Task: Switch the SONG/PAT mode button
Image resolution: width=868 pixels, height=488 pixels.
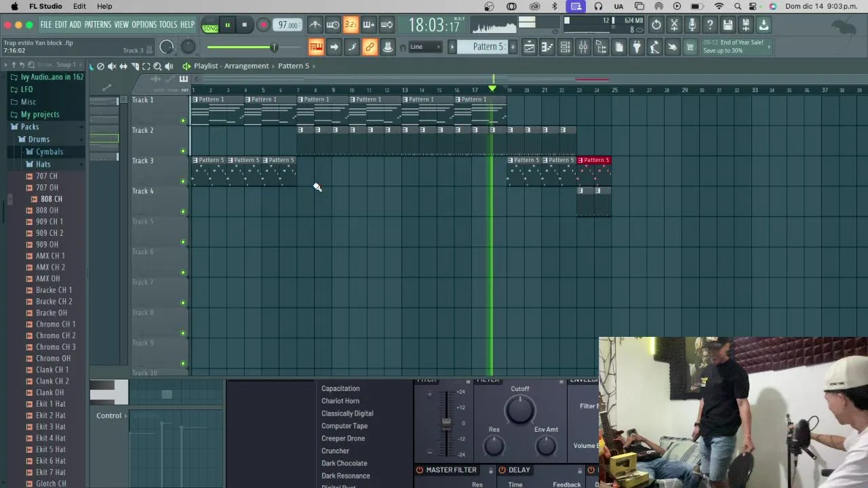Action: click(210, 26)
